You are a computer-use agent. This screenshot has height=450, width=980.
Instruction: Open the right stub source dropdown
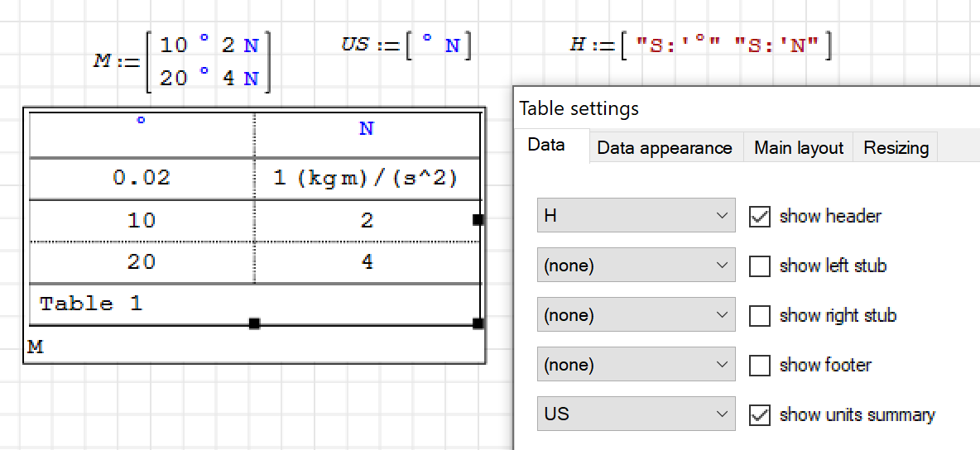[x=636, y=315]
